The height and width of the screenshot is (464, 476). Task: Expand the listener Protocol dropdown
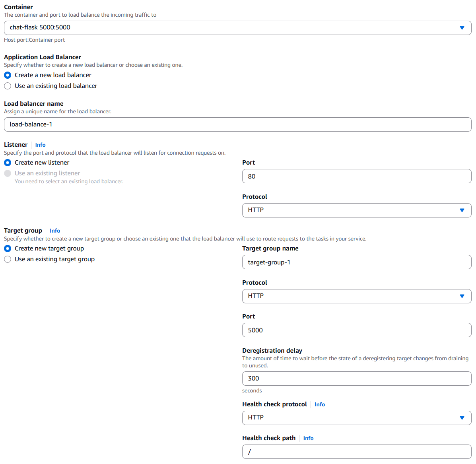coord(356,210)
